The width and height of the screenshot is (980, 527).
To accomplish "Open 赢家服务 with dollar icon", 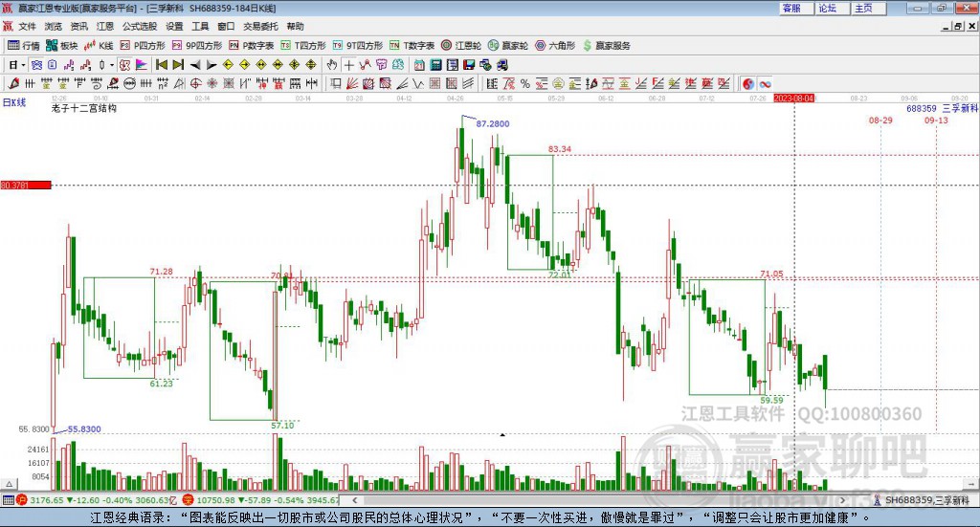I will pos(606,46).
